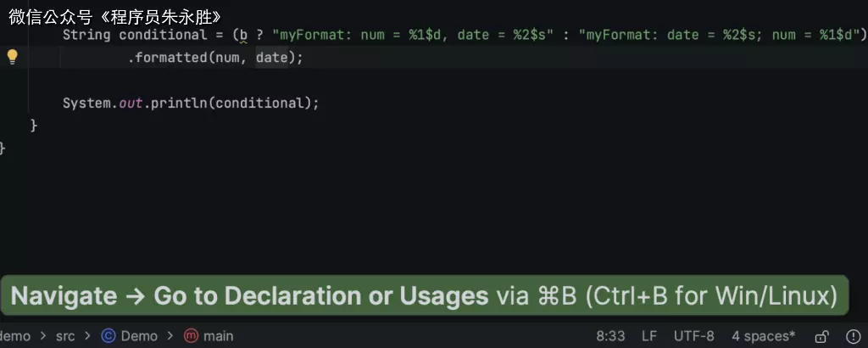Open the problems notification icon in status bar
868x348 pixels.
click(853, 336)
